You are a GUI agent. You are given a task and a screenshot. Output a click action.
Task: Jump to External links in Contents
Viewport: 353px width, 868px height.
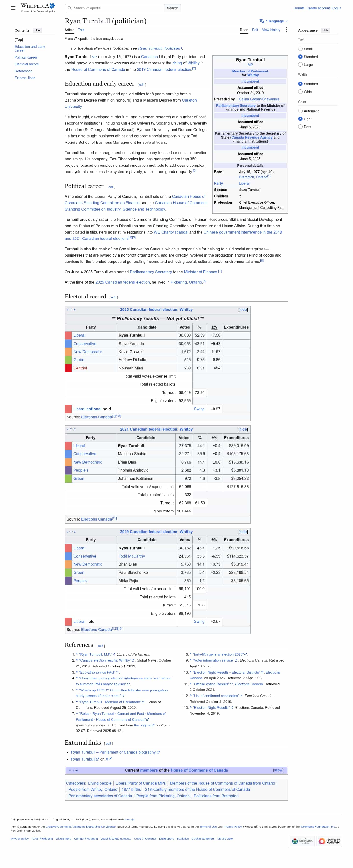[x=25, y=78]
